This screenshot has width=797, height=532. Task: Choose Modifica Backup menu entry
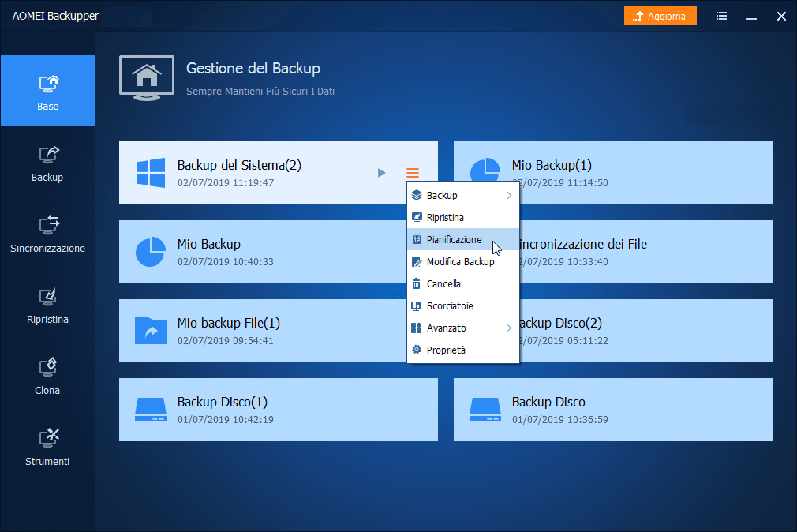coord(460,261)
